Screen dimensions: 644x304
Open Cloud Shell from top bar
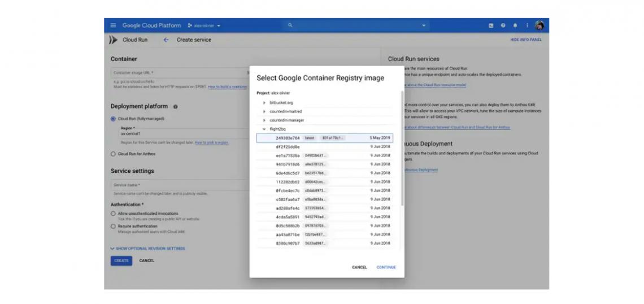491,25
